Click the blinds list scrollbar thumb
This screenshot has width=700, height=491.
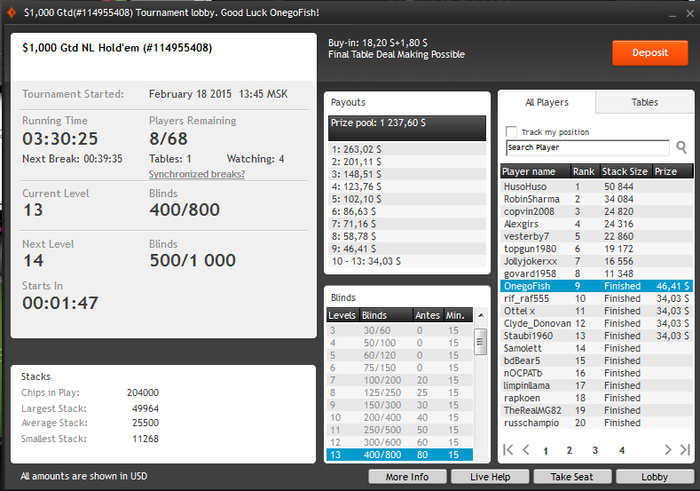[480, 341]
